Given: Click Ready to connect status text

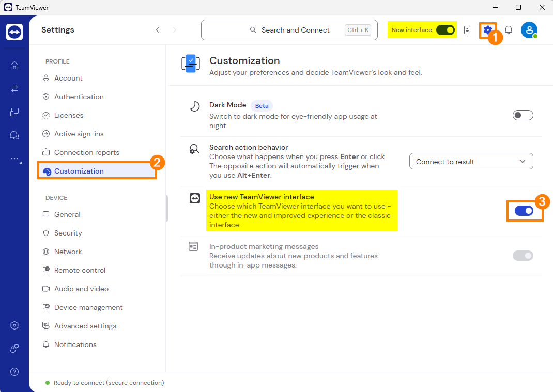Looking at the screenshot, I should (109, 383).
